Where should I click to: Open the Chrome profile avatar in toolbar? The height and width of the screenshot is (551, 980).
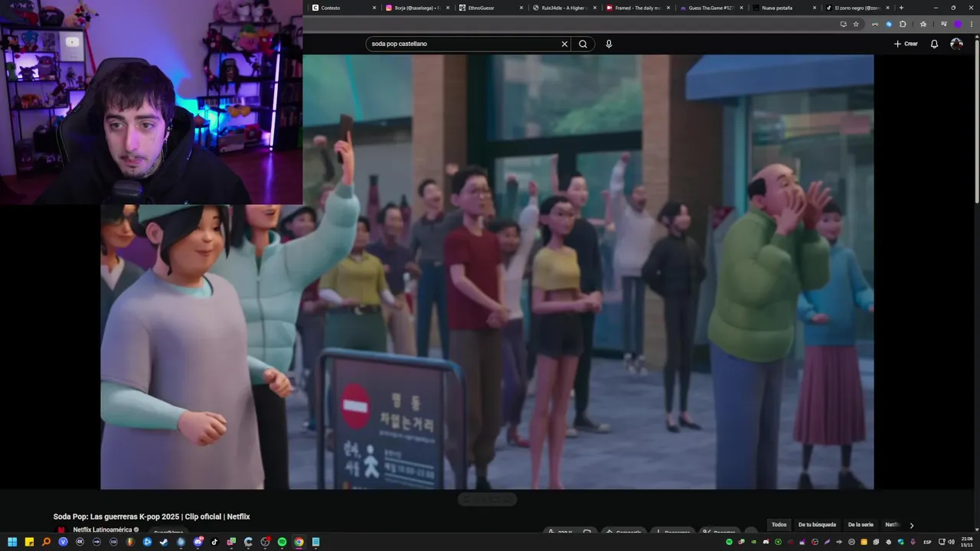958,24
